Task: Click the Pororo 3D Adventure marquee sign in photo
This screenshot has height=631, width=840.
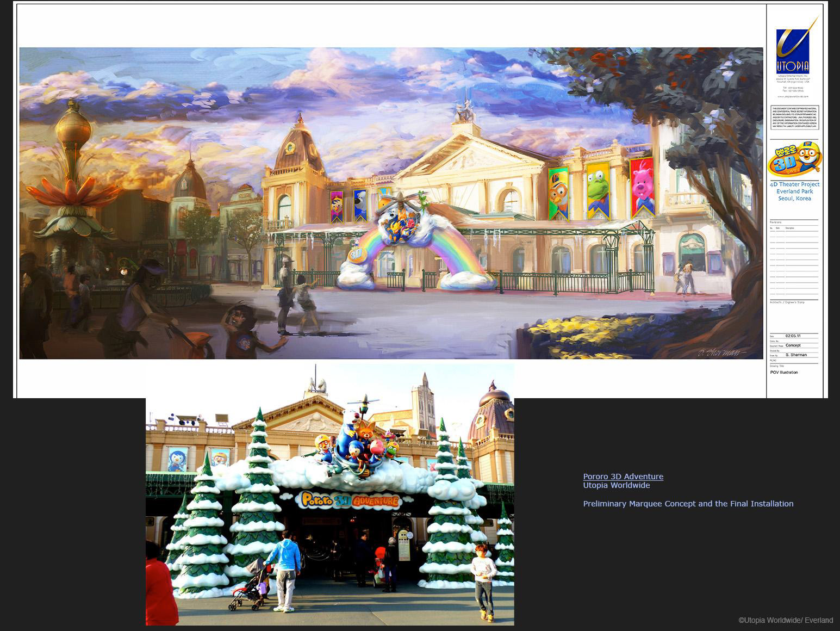Action: (x=348, y=500)
